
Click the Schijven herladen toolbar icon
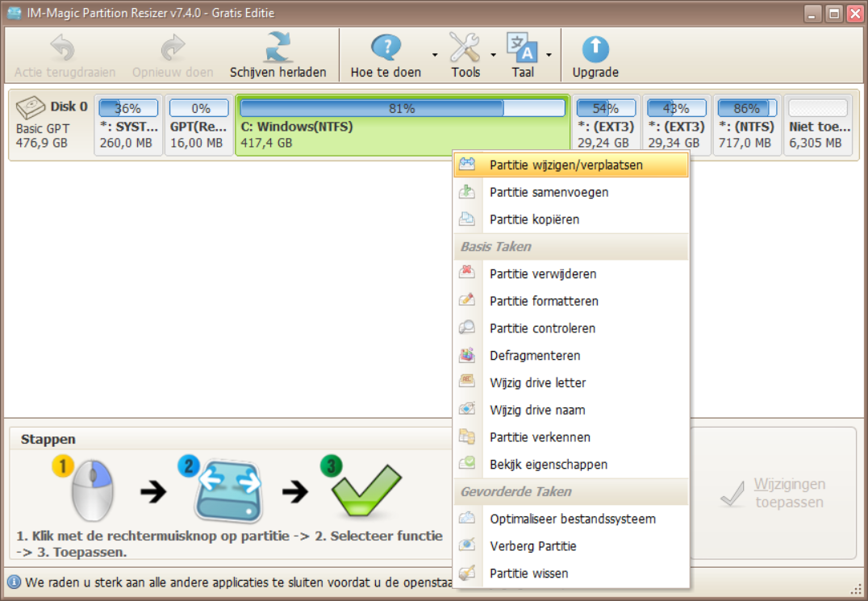coord(278,48)
